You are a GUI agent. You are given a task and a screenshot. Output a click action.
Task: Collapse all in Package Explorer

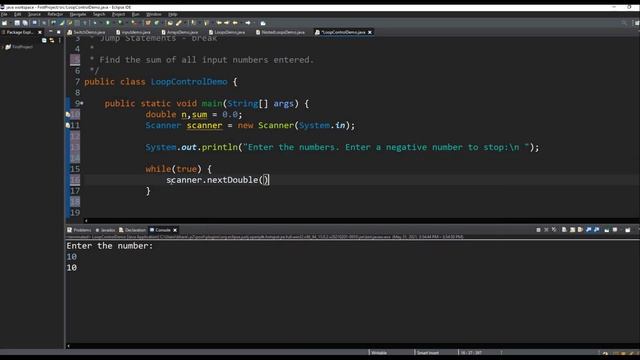(x=44, y=40)
